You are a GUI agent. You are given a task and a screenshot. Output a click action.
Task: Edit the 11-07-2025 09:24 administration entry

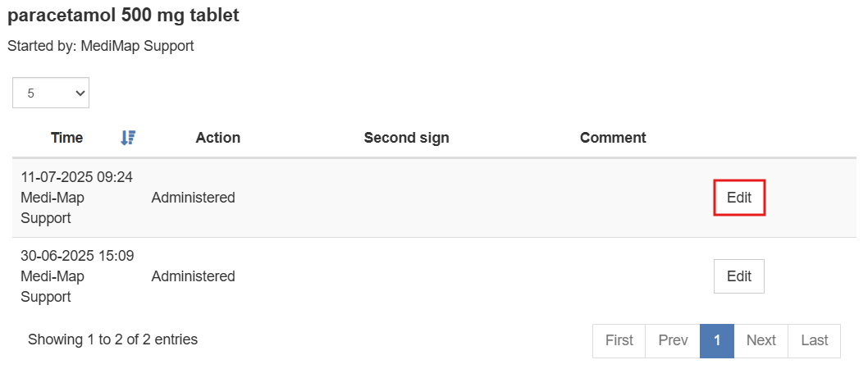tap(739, 198)
